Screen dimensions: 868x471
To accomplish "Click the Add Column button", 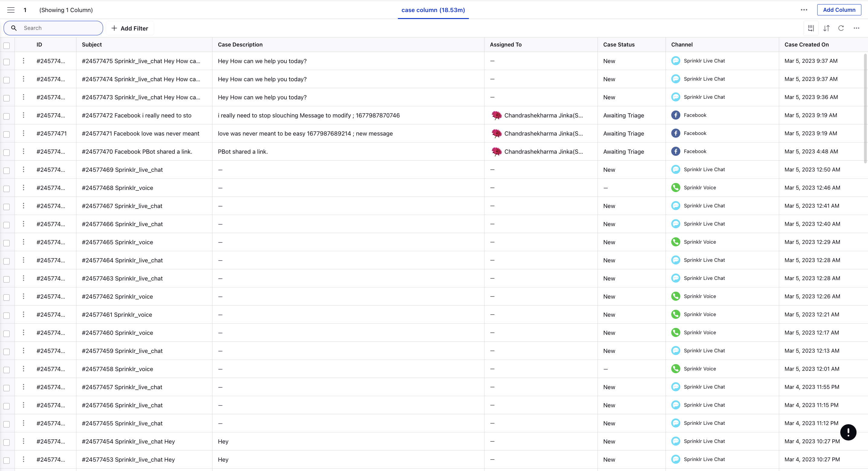I will click(x=839, y=10).
